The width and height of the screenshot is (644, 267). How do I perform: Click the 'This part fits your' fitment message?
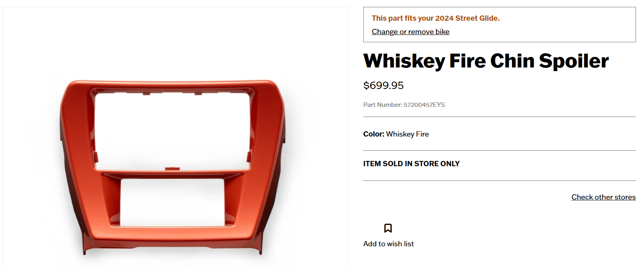[x=402, y=18]
